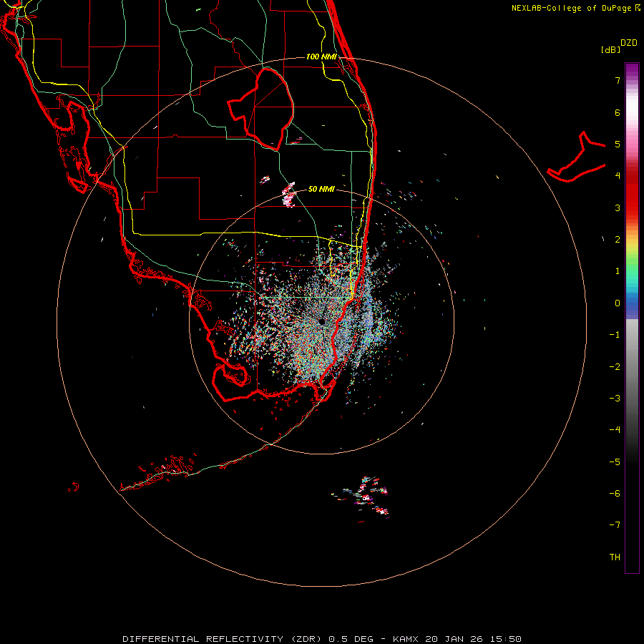Click the -3 tick on the scale
The image size is (644, 644).
[x=615, y=399]
